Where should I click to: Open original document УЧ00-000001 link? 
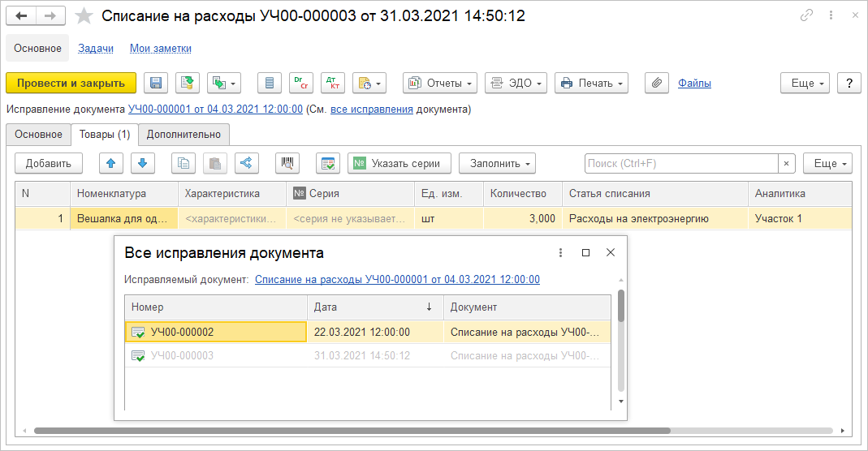click(215, 110)
